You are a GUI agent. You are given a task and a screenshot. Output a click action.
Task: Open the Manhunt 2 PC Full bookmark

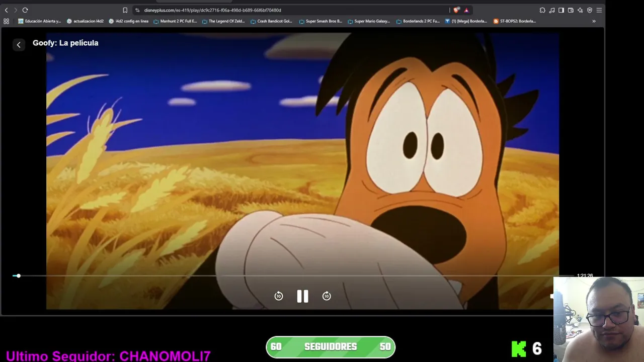coord(175,21)
